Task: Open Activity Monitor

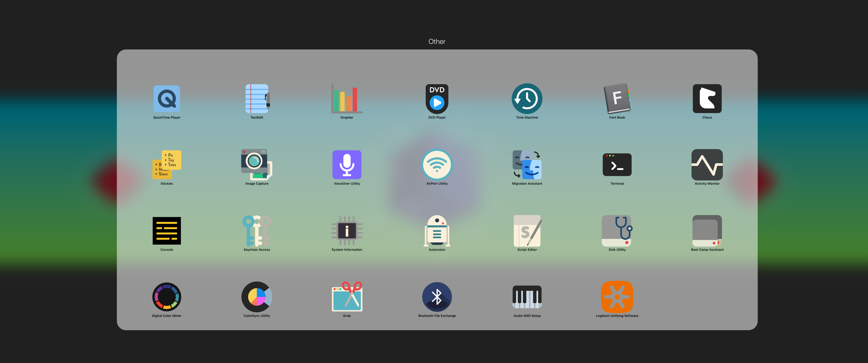Action: click(707, 165)
